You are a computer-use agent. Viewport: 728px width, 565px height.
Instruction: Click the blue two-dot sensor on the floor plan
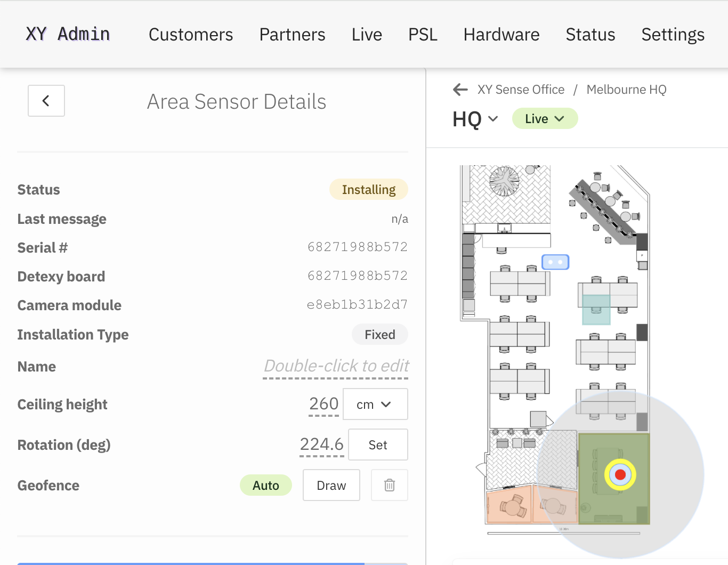coord(555,262)
